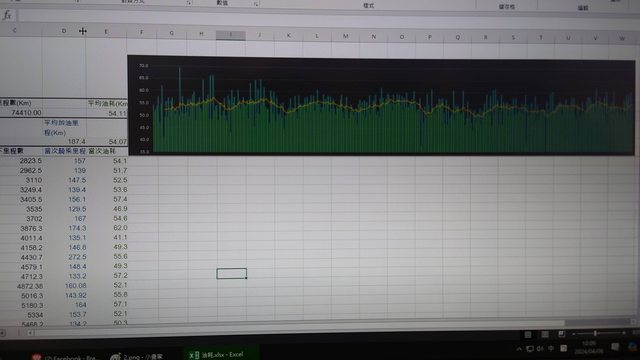Show hidden system tray icons chevron
The height and width of the screenshot is (360, 640).
(519, 349)
